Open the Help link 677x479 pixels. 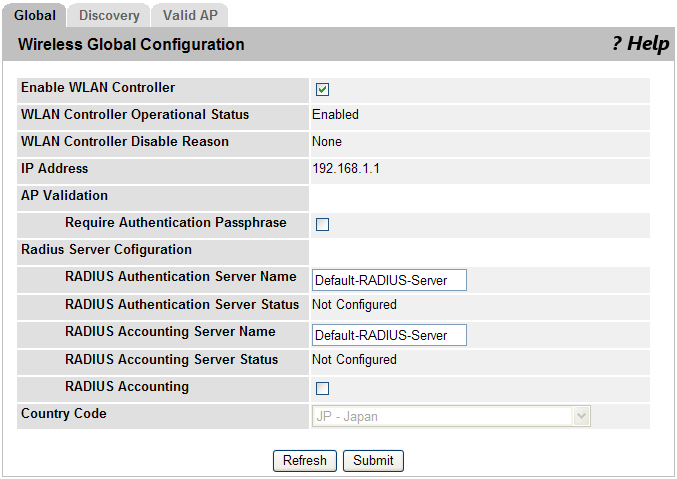640,44
